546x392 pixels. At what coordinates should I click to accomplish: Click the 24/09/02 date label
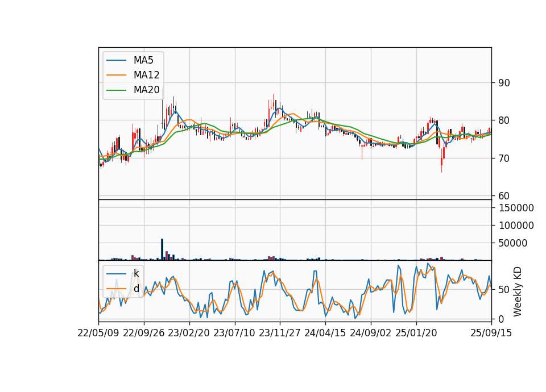tap(370, 333)
